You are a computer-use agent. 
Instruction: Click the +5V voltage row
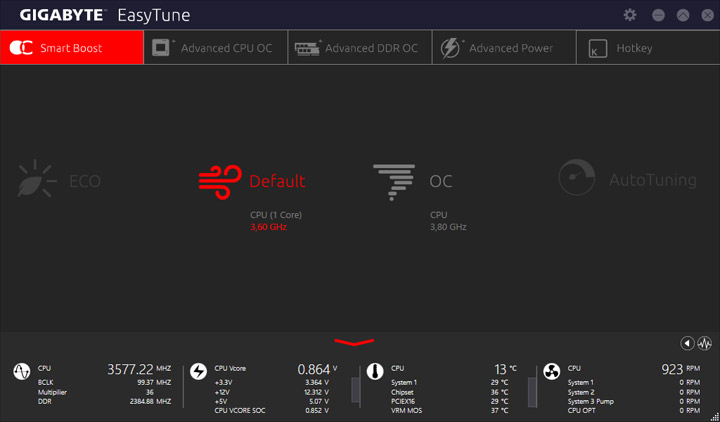272,401
